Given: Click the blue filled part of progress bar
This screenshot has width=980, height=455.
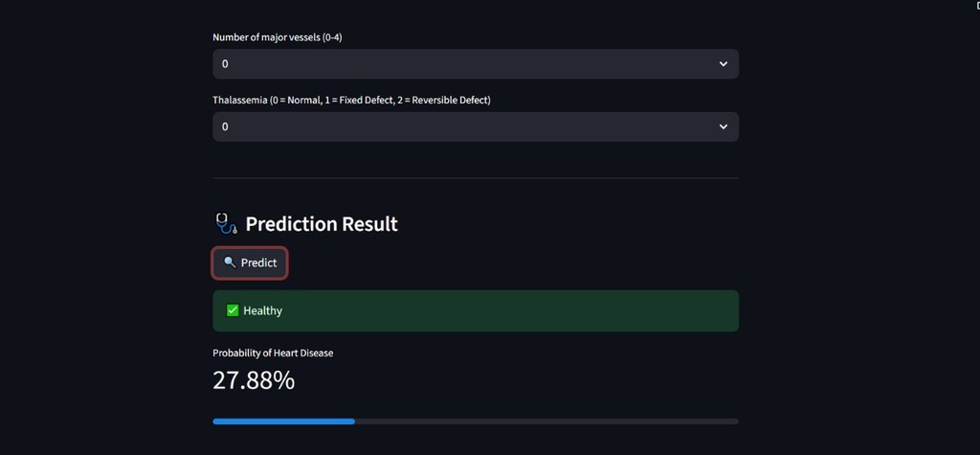Looking at the screenshot, I should pos(283,421).
